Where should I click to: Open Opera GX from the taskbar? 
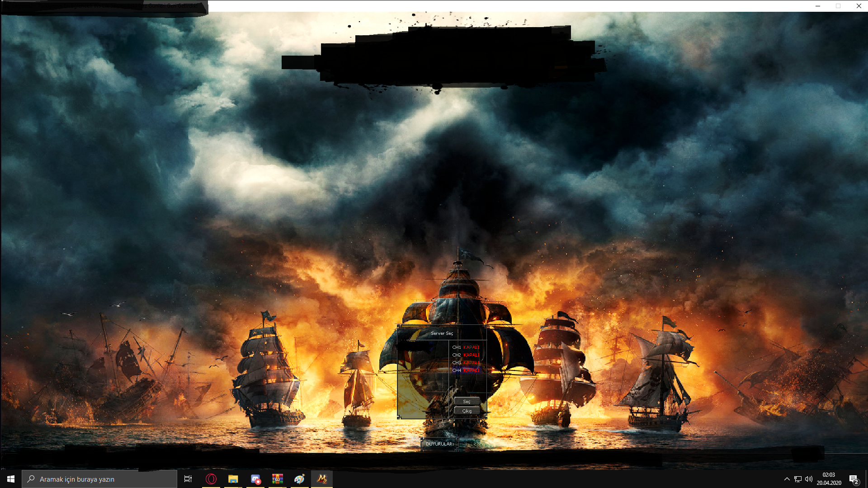coord(211,479)
